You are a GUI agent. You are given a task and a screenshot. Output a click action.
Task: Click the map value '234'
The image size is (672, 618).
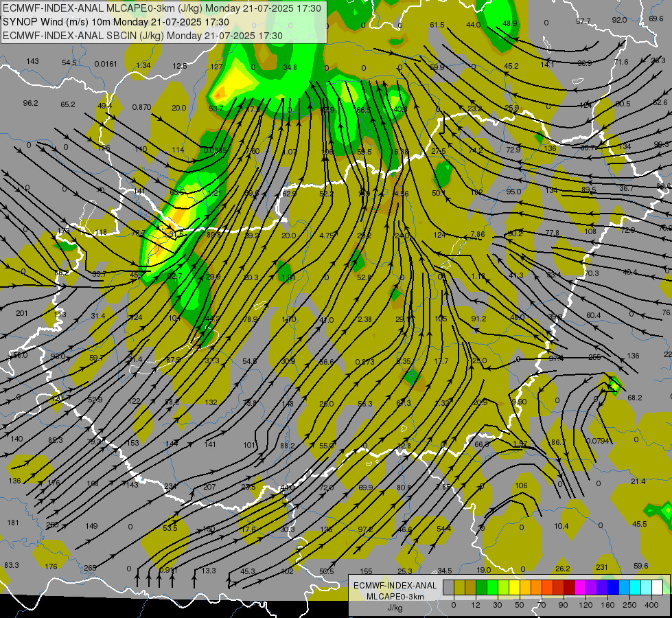[170, 486]
